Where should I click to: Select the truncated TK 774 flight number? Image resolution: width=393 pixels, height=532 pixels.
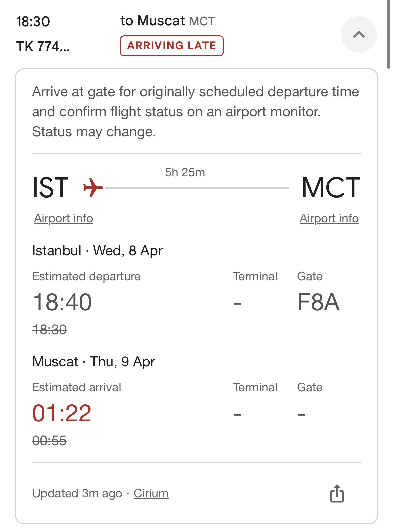pos(43,47)
